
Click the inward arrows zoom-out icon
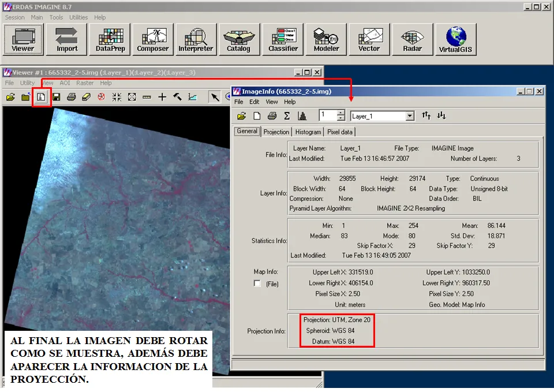point(117,97)
